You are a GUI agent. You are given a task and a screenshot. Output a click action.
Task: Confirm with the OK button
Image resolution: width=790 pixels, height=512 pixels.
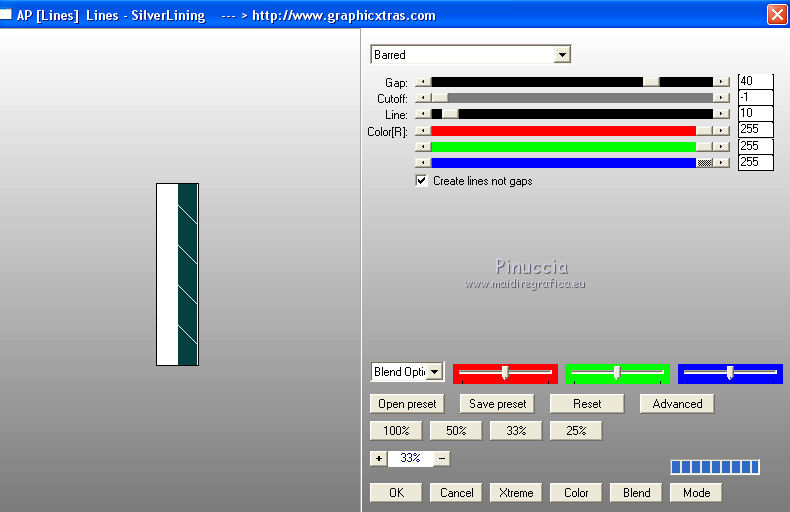click(396, 493)
